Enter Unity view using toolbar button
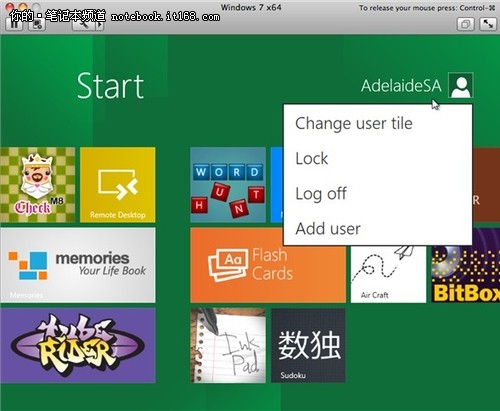Viewport: 500px width, 411px height. pyautogui.click(x=465, y=24)
